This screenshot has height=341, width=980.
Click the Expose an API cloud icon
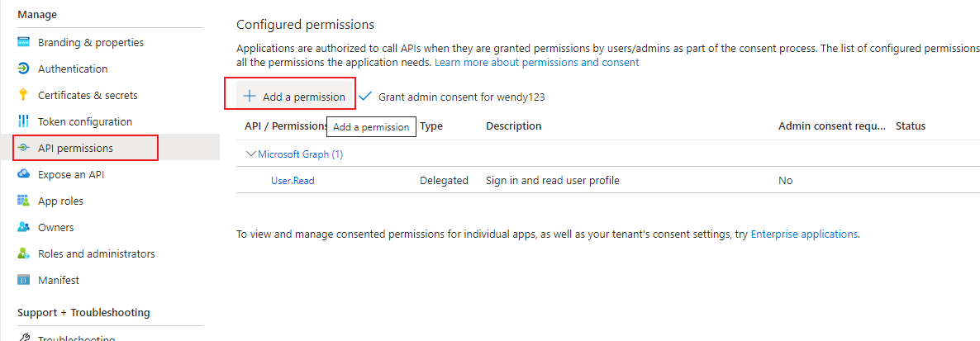pos(24,174)
